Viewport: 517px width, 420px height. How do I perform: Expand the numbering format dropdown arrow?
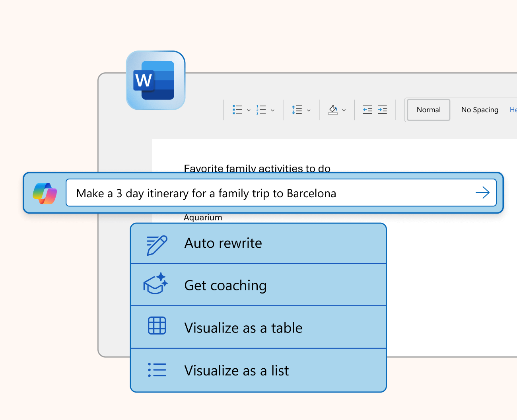(x=272, y=110)
